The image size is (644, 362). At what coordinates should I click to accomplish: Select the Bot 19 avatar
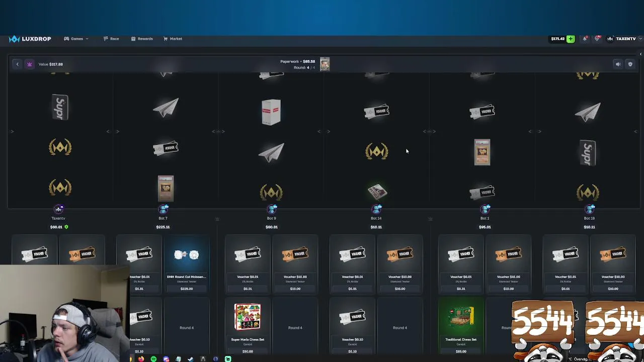click(590, 209)
